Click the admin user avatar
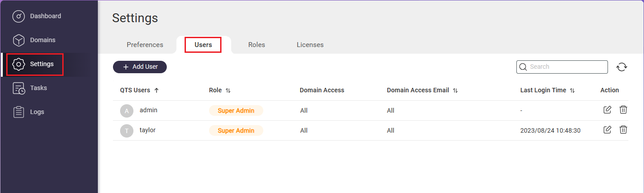644x193 pixels. pos(127,111)
